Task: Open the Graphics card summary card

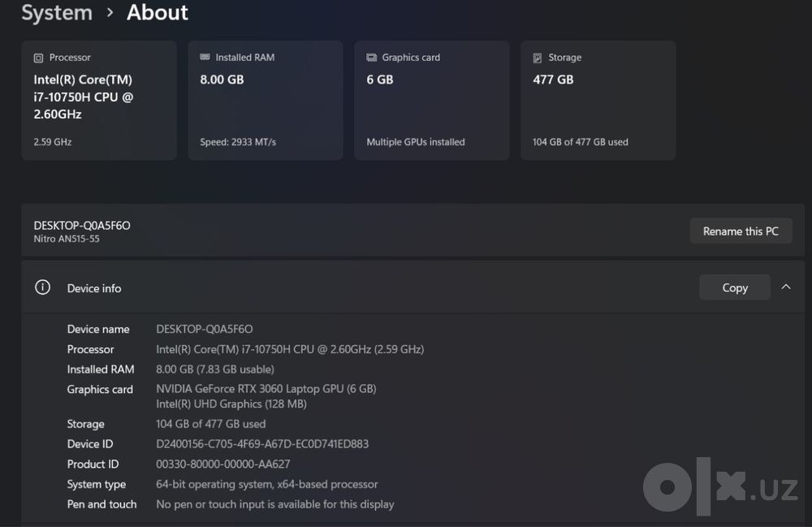Action: pyautogui.click(x=432, y=101)
